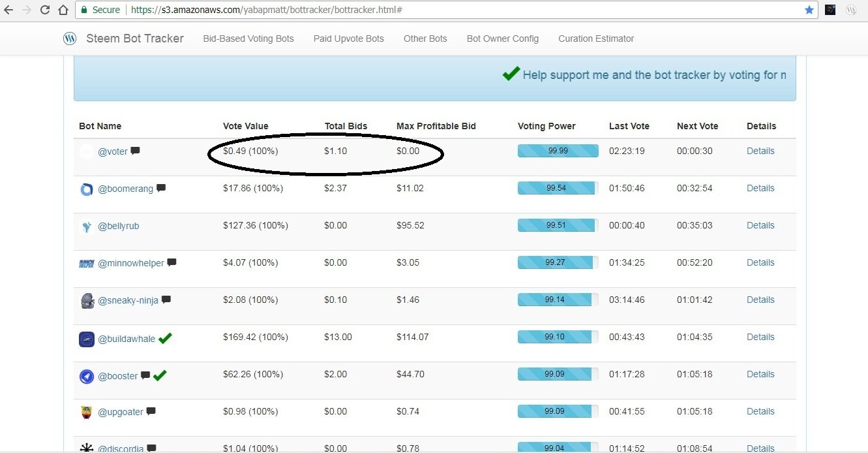The height and width of the screenshot is (453, 868).
Task: Click the @booster green checkmark
Action: (x=160, y=375)
